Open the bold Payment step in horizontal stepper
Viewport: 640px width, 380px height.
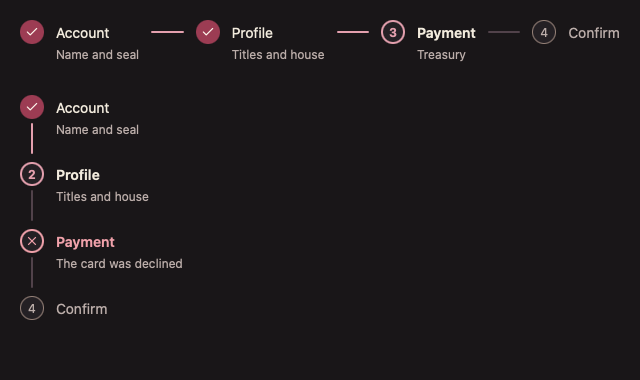click(x=446, y=33)
